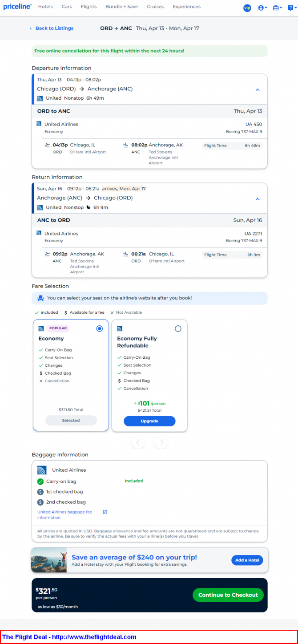The height and width of the screenshot is (644, 298).
Task: Click the green check icon for Carry-on bag
Action: point(40,482)
